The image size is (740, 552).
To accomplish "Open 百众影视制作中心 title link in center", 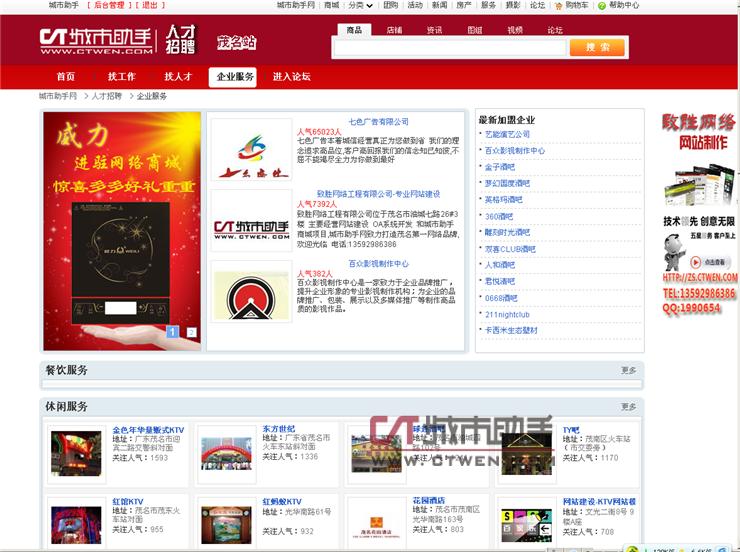I will click(378, 264).
